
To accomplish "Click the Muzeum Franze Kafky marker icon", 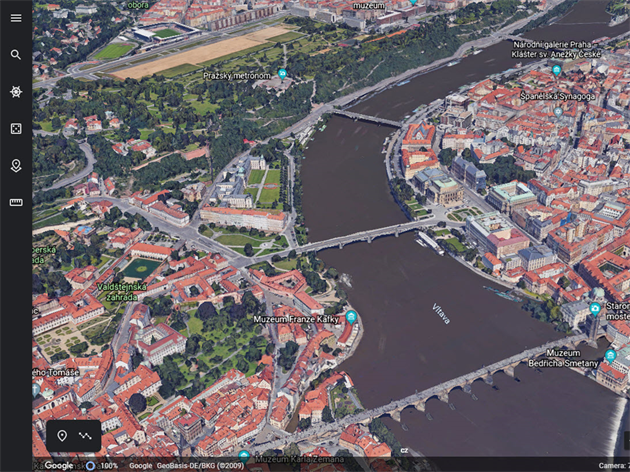I will tap(351, 317).
